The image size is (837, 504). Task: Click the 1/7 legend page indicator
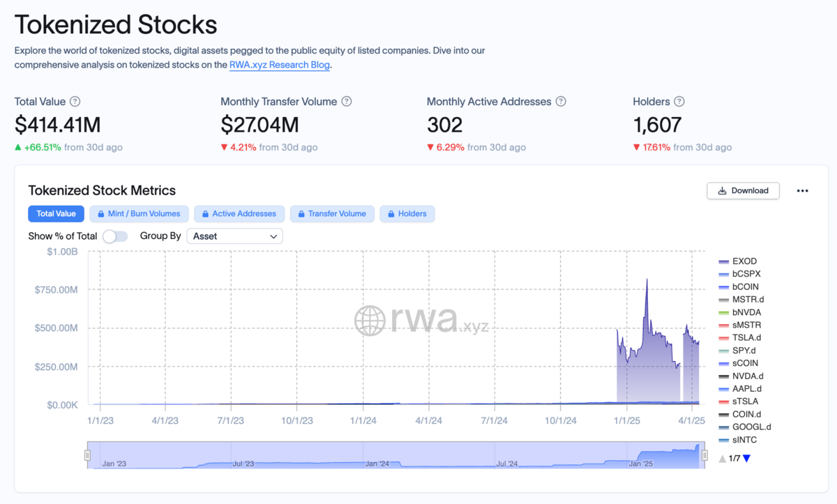click(x=734, y=459)
